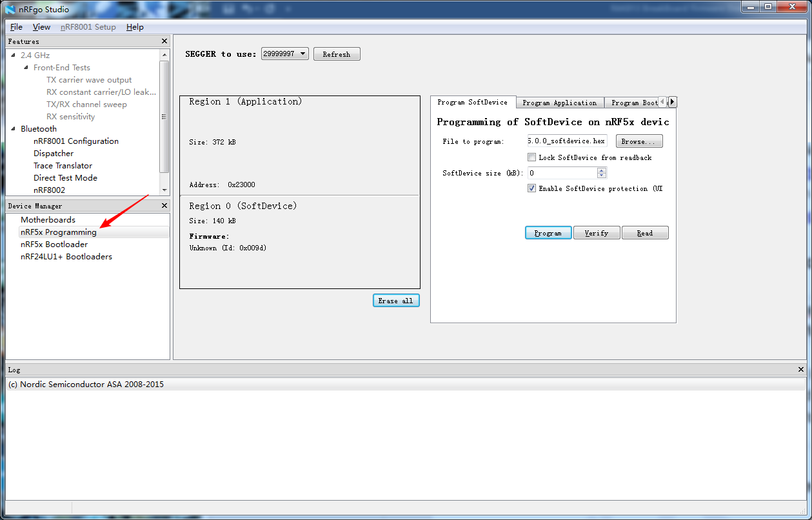Click the Refresh button

pyautogui.click(x=337, y=54)
